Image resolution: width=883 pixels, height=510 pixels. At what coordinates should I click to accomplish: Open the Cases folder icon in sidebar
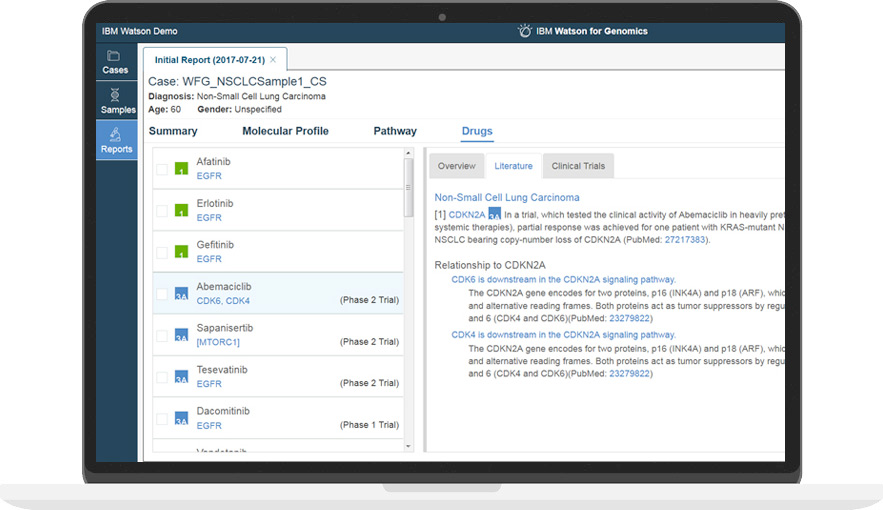(115, 58)
